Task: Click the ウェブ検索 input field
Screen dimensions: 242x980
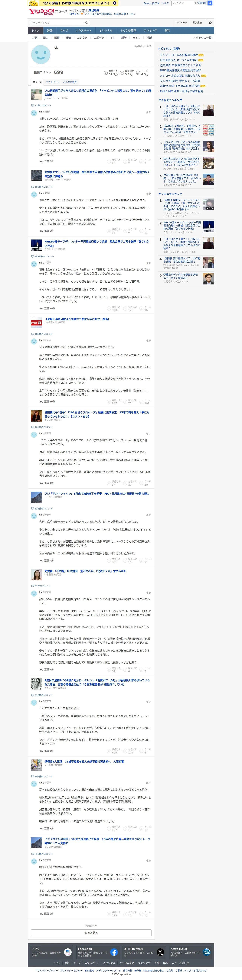Action: tap(182, 3)
